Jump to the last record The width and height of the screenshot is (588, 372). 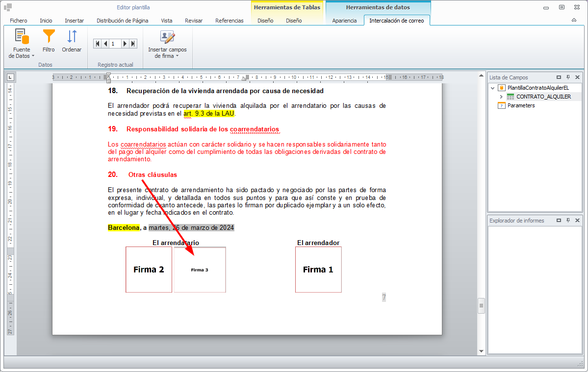132,44
